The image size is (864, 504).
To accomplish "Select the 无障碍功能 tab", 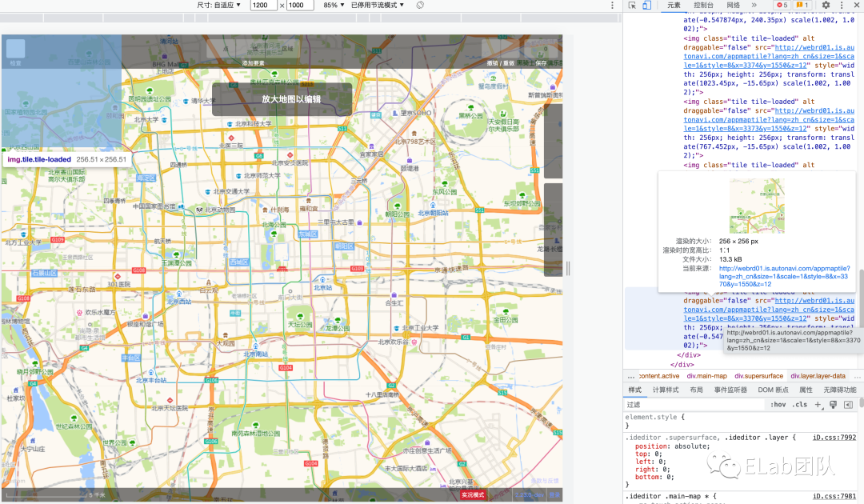I will click(x=840, y=390).
